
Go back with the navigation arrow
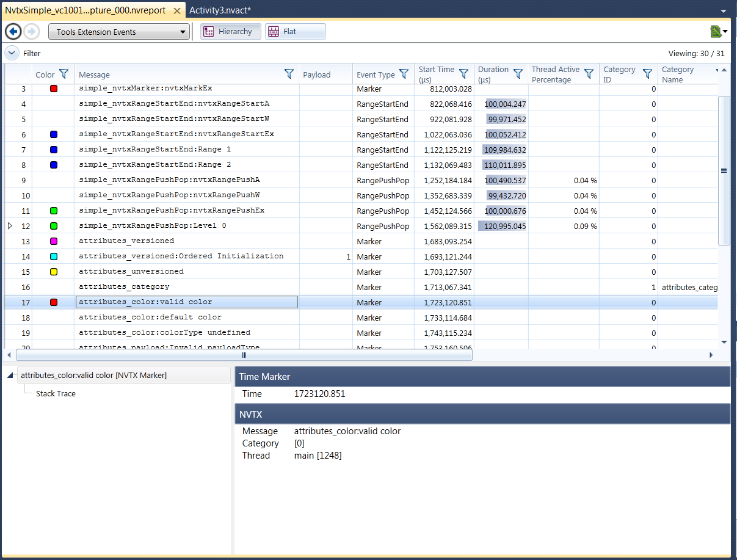13,32
